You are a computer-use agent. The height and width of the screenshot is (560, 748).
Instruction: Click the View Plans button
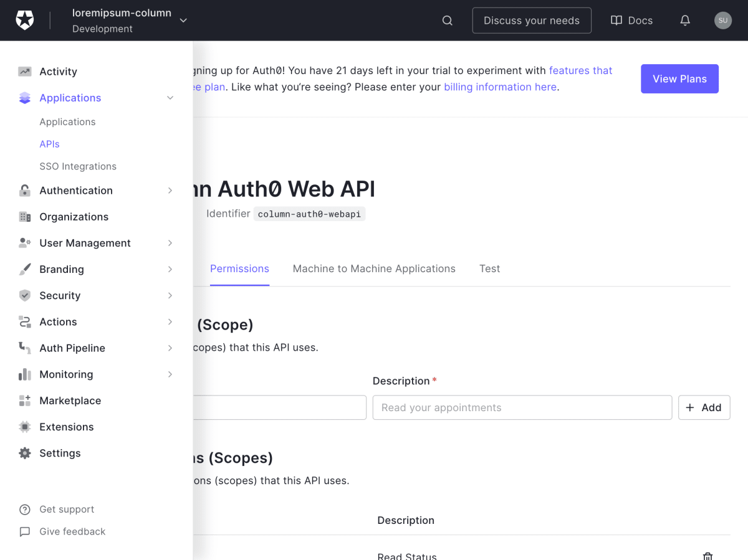tap(679, 79)
